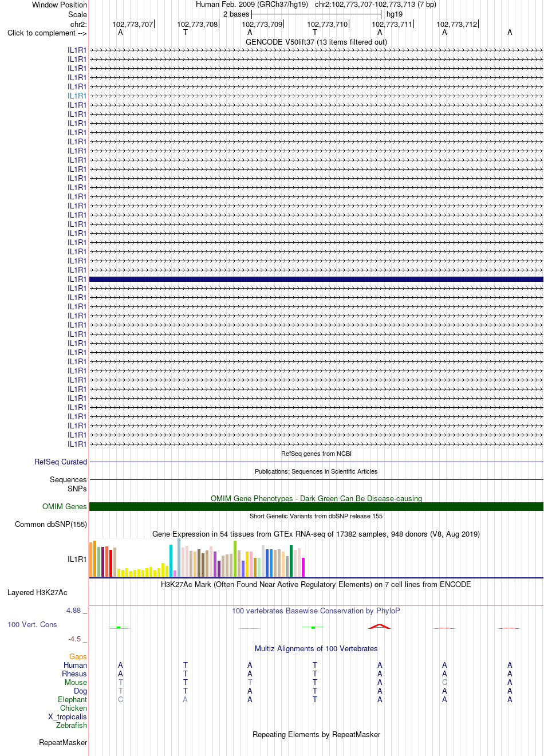
Task: Select the Elephant alignment row label
Action: 73,699
